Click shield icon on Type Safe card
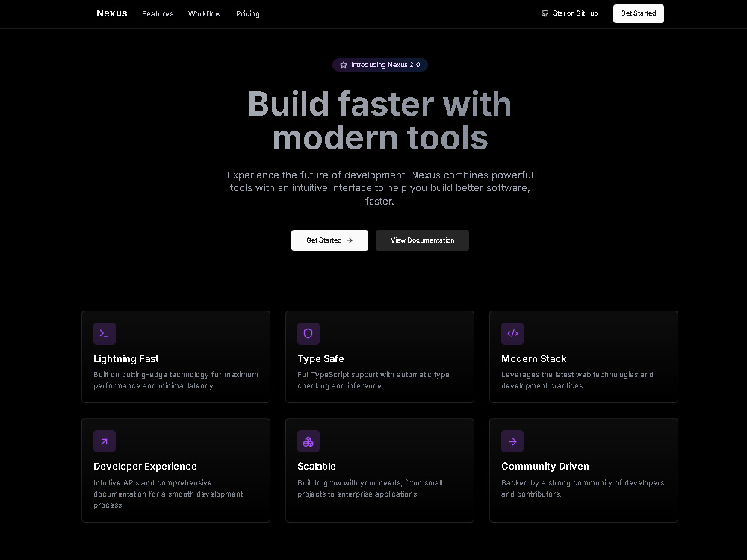Screen dimensions: 747x560 (309, 333)
